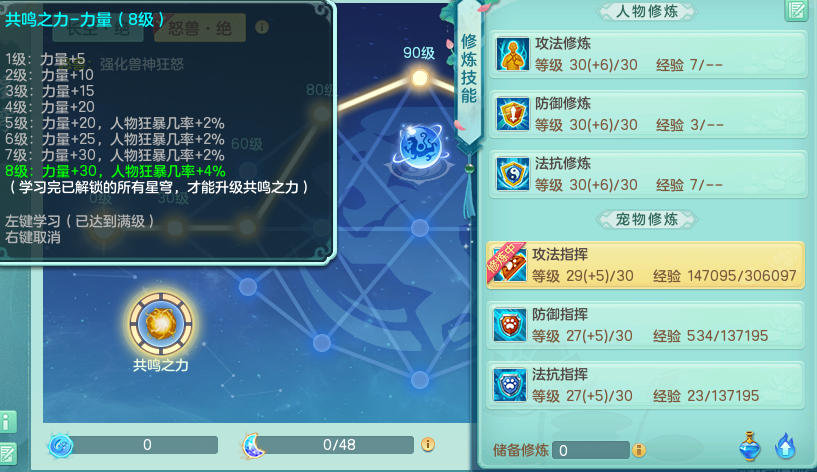Image resolution: width=817 pixels, height=472 pixels.
Task: Select the 防御指挥 pet training row
Action: coord(646,325)
